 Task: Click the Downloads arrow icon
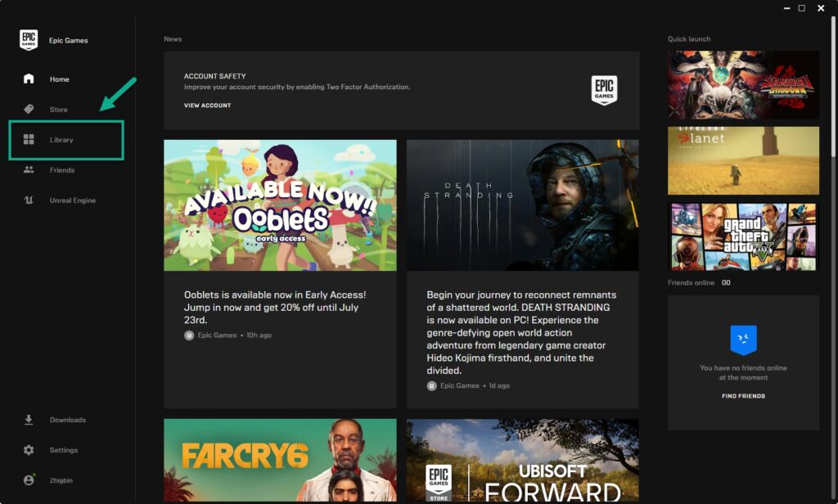coord(29,420)
